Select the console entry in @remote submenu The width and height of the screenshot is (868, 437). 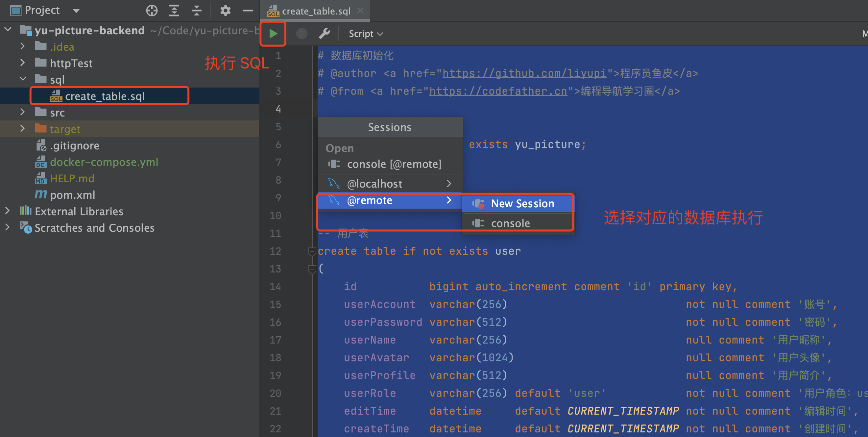tap(510, 223)
